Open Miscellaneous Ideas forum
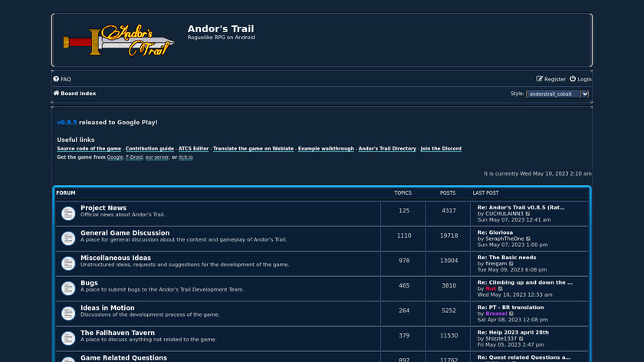 (116, 258)
